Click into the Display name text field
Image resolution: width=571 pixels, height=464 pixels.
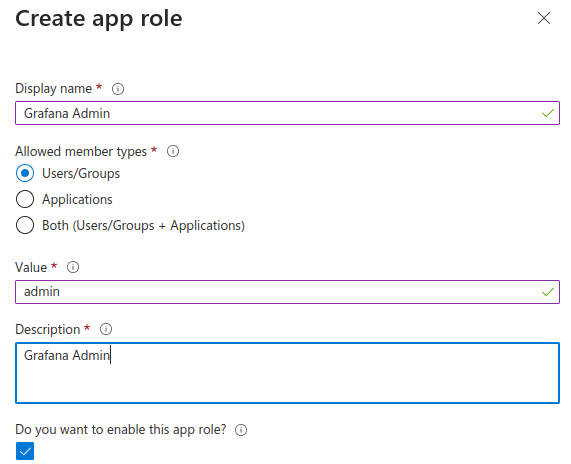tap(287, 113)
